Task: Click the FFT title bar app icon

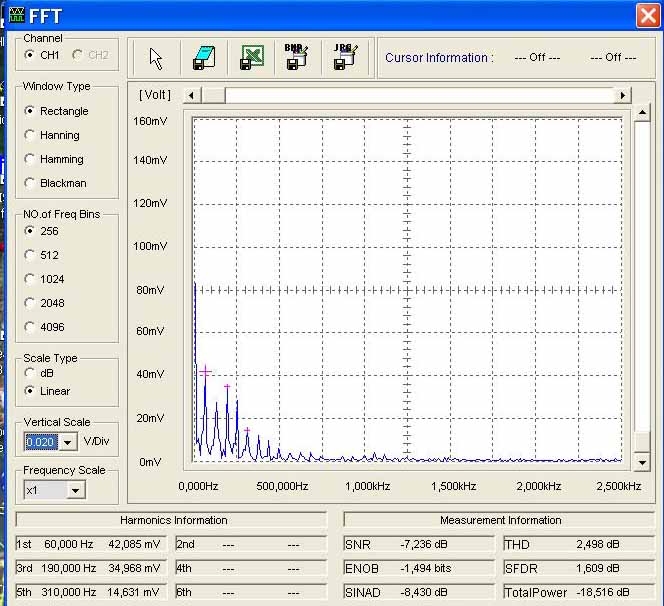Action: coord(16,15)
